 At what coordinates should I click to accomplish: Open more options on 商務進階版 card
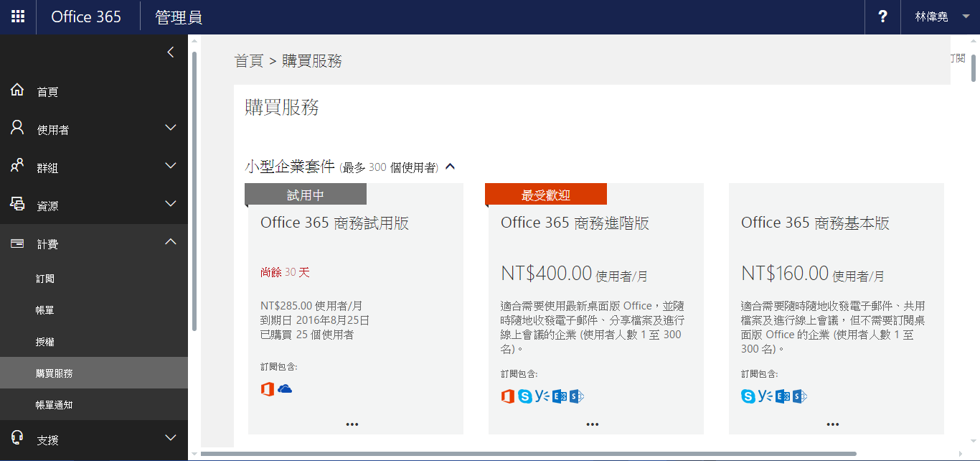[593, 424]
